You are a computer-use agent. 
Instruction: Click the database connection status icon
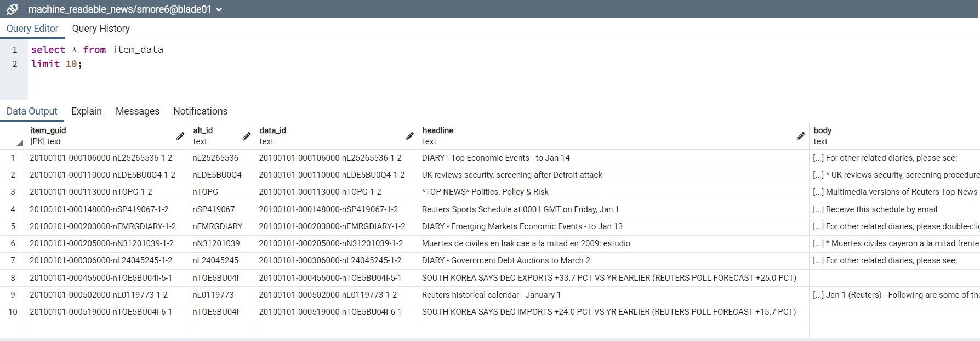point(12,9)
